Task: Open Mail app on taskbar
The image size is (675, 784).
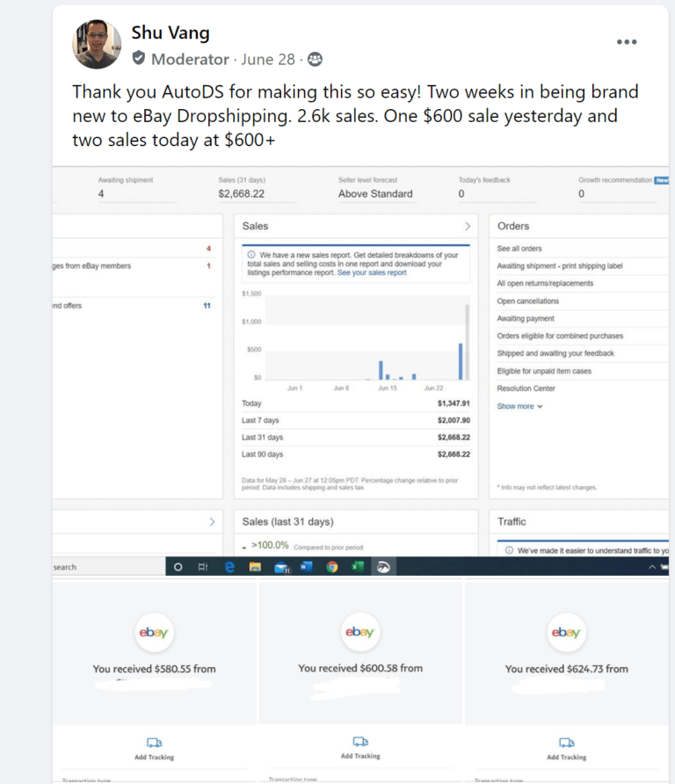Action: (x=282, y=567)
